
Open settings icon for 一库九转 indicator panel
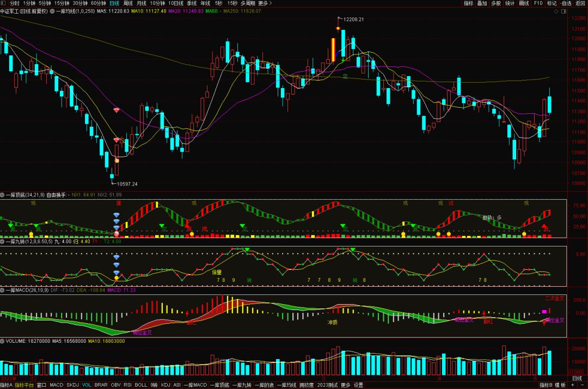(x=2, y=242)
